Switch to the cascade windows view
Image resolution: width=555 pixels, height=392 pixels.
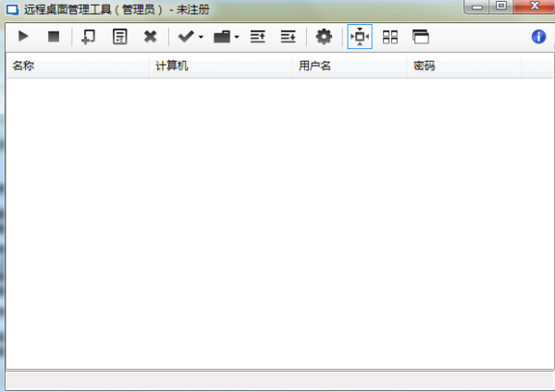(x=421, y=37)
